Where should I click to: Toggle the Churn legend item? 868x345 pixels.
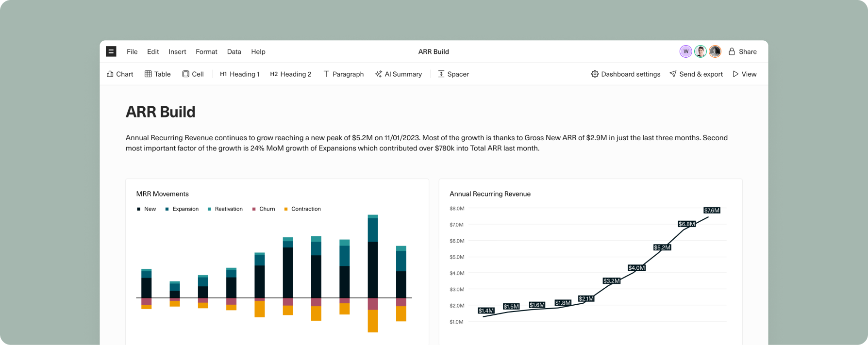coord(264,209)
